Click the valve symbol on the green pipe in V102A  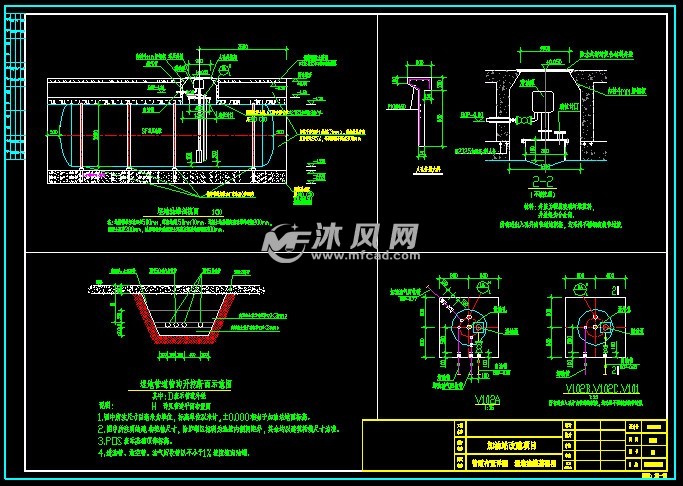coord(479,348)
